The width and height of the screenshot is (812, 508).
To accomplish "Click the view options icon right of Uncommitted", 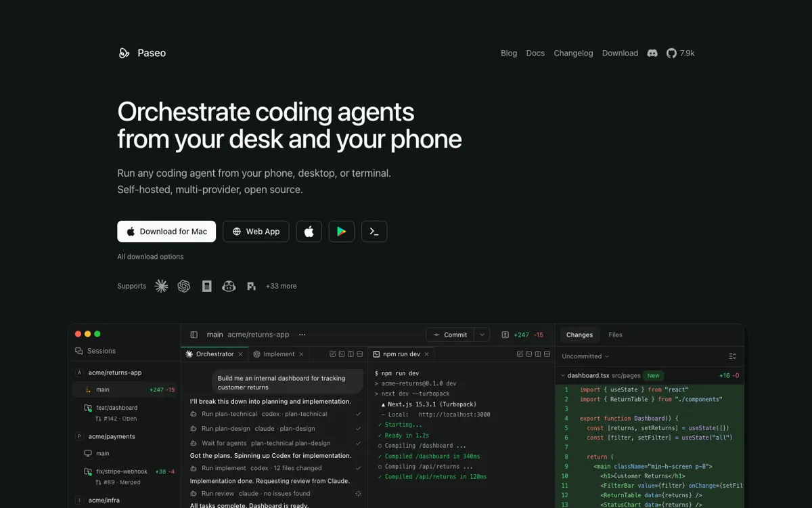I will [x=732, y=356].
